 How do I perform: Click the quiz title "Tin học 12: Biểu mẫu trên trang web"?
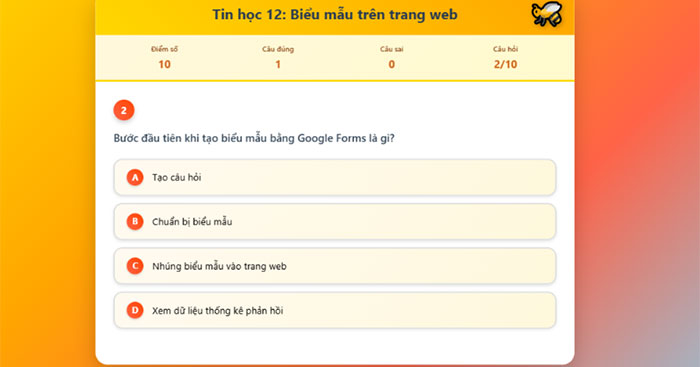[335, 15]
